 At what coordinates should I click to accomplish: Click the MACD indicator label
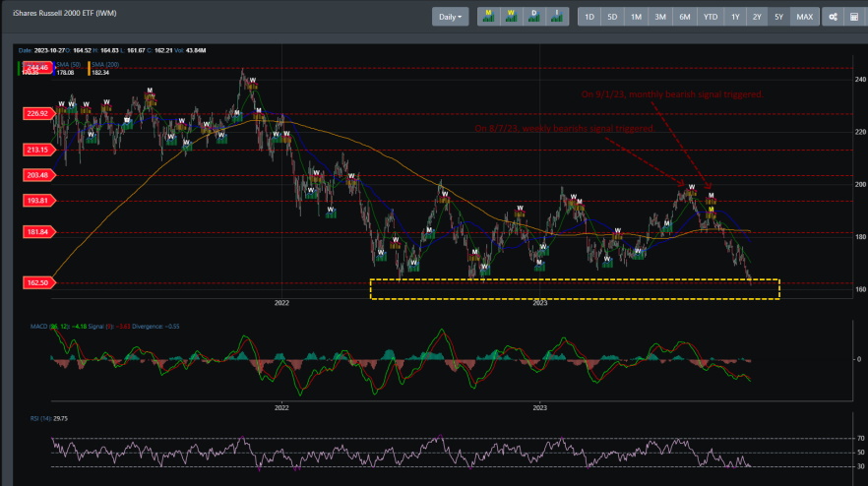point(49,326)
